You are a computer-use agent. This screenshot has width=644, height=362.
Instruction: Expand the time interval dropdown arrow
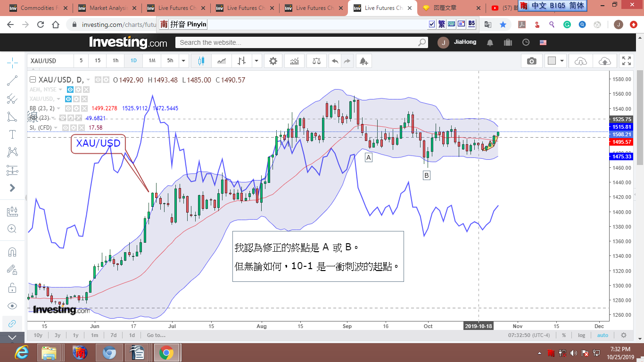click(183, 61)
